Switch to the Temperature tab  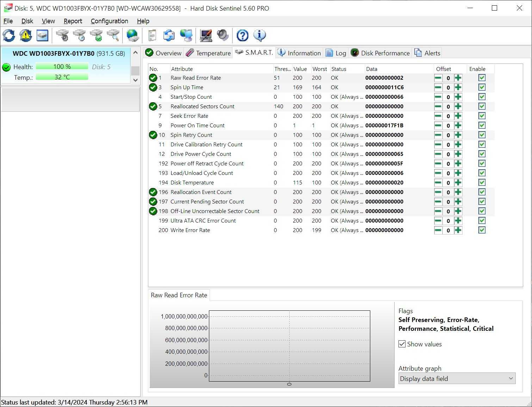[x=208, y=53]
